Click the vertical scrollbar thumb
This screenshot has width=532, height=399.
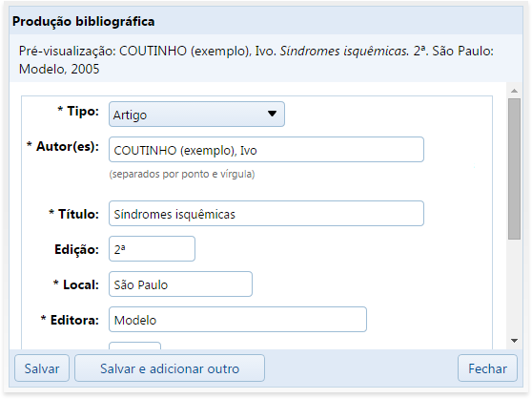tap(514, 169)
